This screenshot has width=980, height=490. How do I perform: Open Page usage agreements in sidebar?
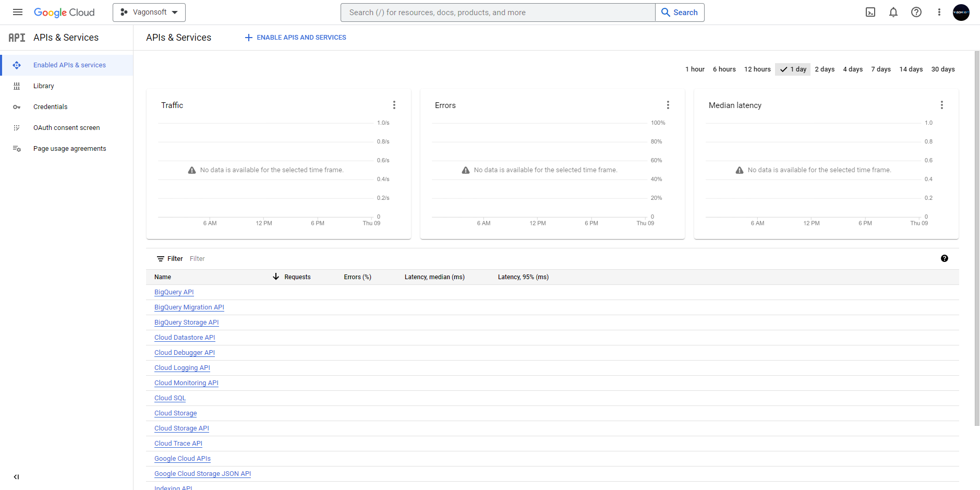point(67,149)
